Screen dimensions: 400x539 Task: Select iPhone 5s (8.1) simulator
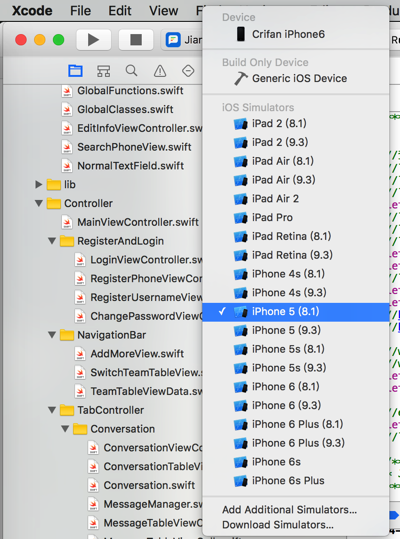[x=296, y=349]
